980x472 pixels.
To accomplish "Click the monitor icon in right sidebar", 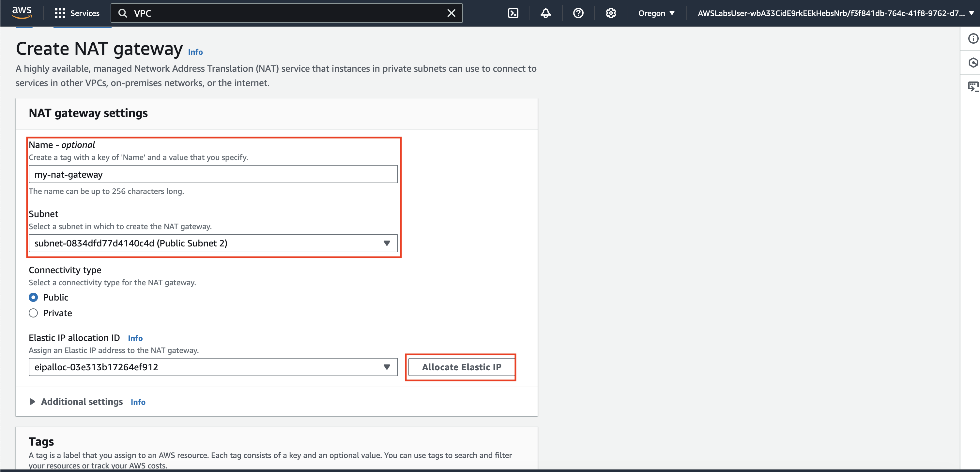I will [973, 86].
